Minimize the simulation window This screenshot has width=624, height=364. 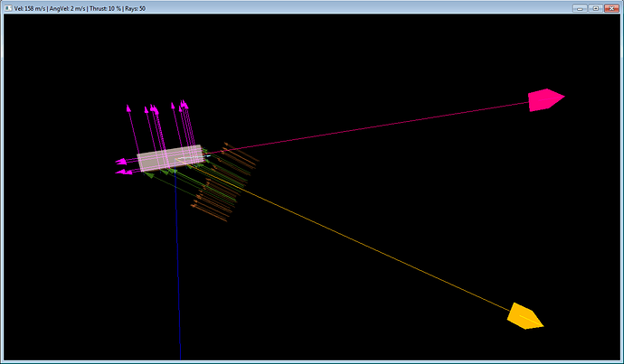tap(581, 8)
